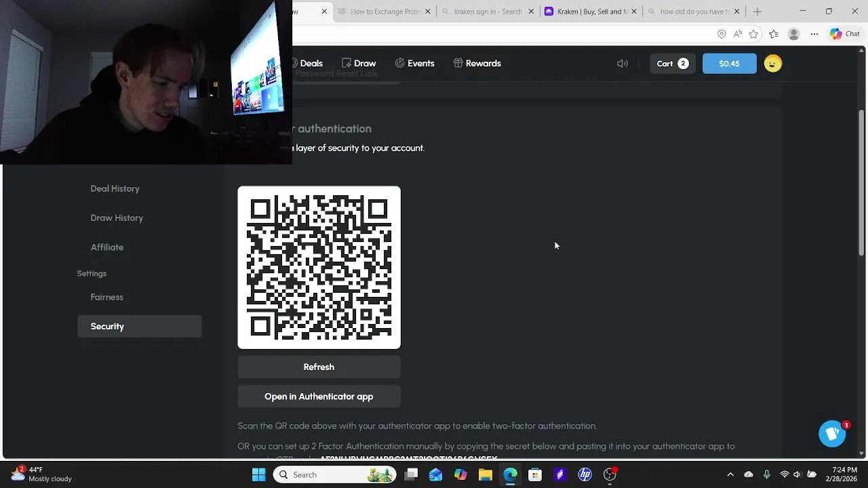Open Copilot Chat in browser
Image resolution: width=868 pixels, height=488 pixels.
click(x=845, y=34)
